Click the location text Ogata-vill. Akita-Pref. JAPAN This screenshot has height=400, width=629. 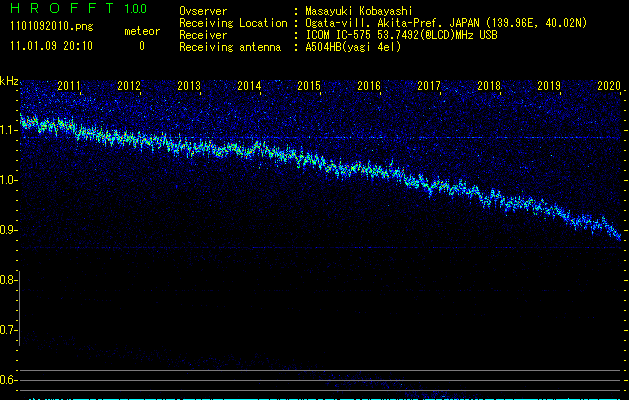click(392, 23)
